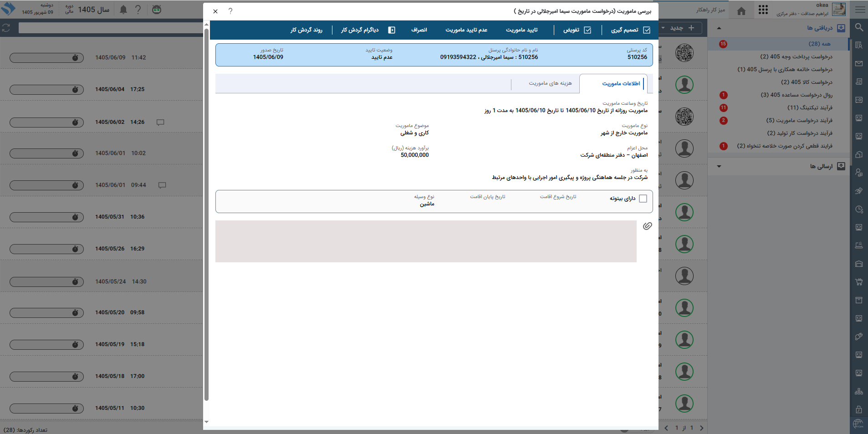868x434 pixels.
Task: Open the shopping cart icon in sidebar
Action: (x=859, y=282)
